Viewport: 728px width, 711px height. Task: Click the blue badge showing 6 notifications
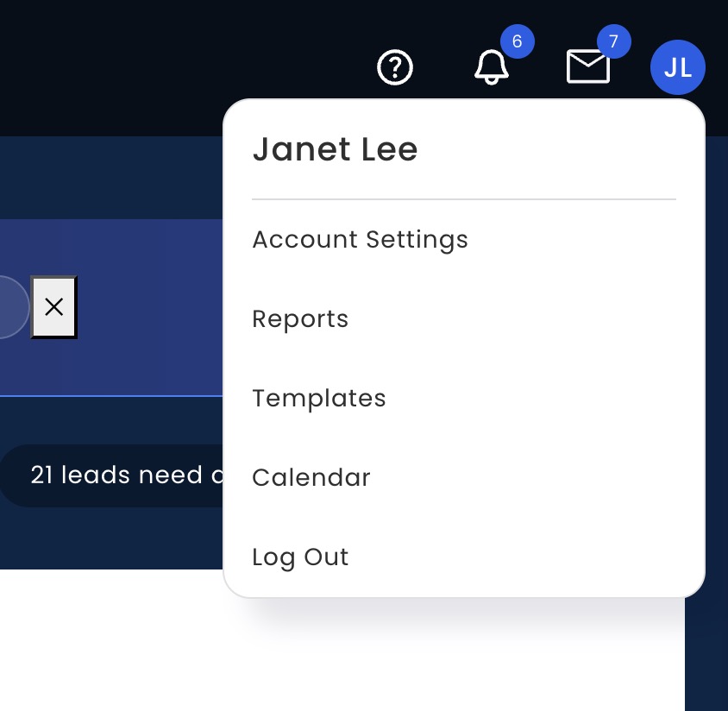tap(518, 41)
